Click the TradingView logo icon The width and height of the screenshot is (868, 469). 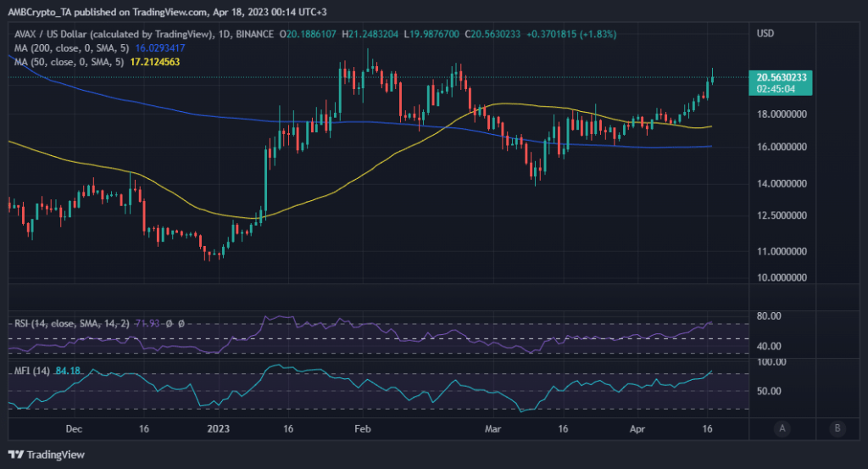[x=16, y=455]
